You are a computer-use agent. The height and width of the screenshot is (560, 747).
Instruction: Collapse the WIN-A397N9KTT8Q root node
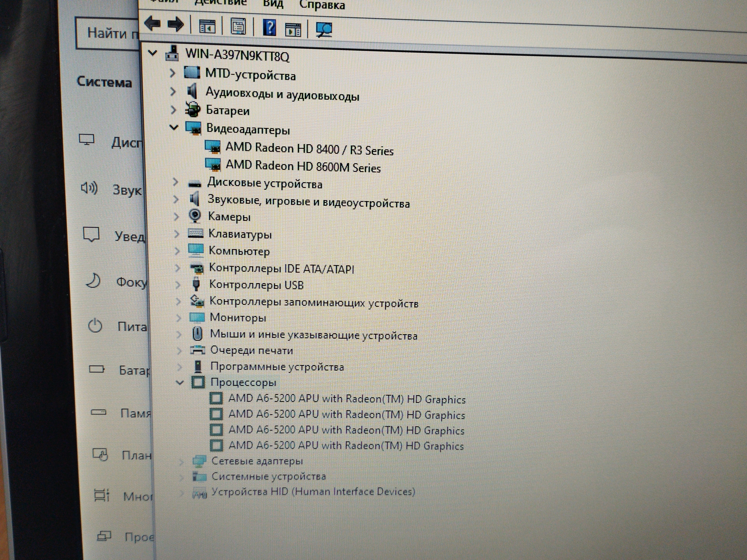coord(153,52)
